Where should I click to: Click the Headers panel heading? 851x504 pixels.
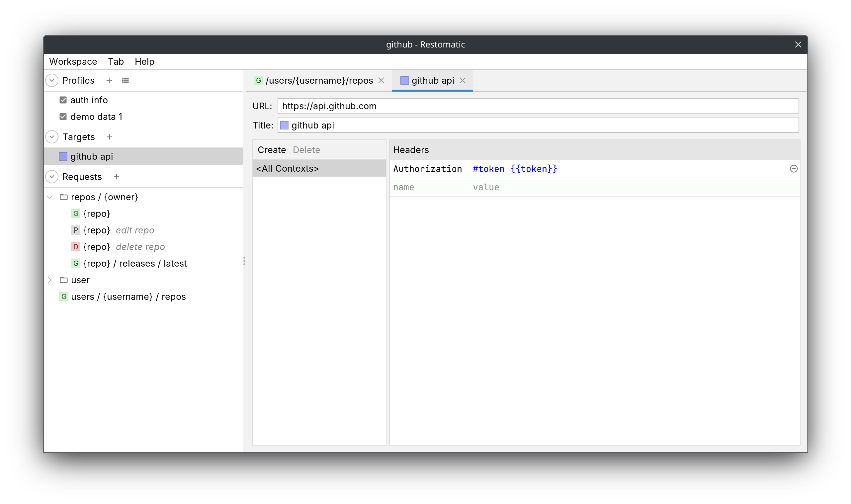pos(411,150)
